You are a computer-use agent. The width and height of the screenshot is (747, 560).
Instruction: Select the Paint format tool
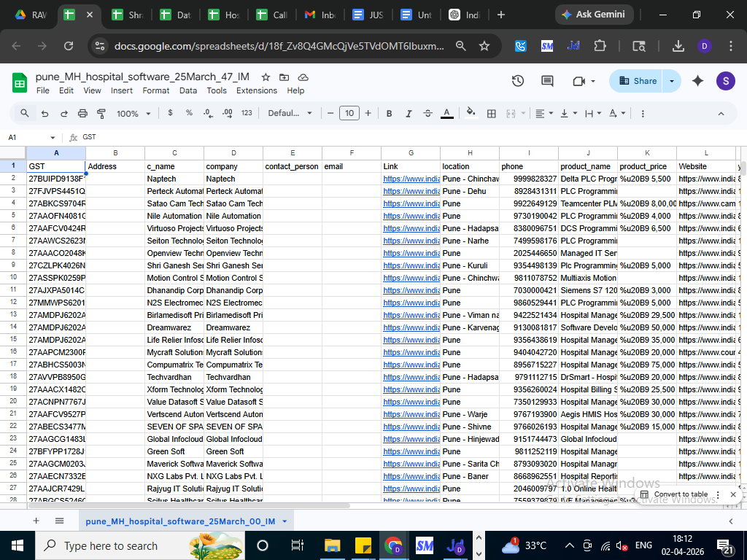click(x=101, y=114)
